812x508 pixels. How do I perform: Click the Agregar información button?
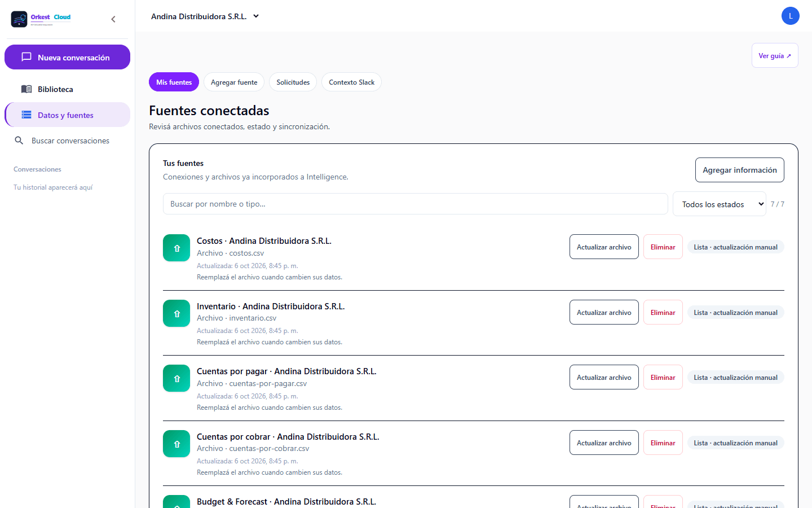(740, 170)
